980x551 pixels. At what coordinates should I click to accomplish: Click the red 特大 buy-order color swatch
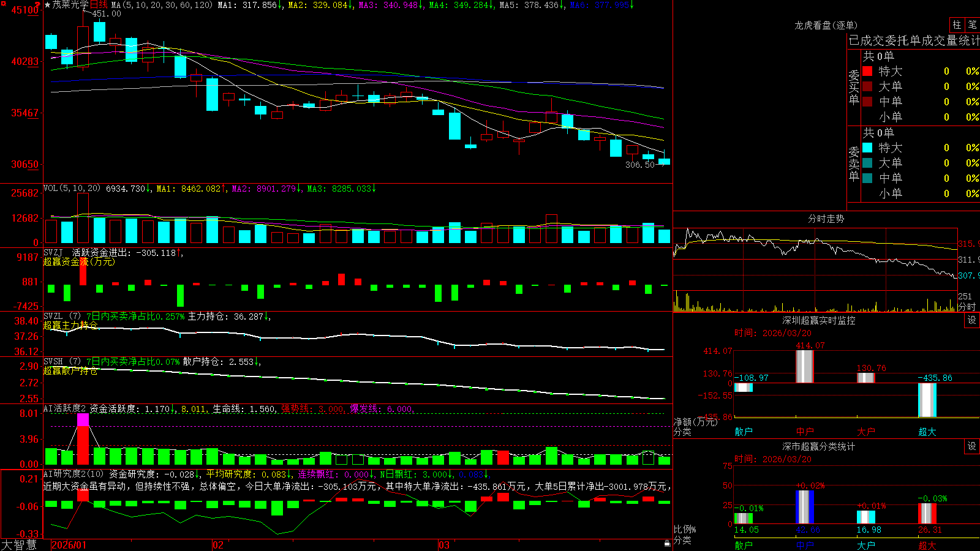tap(867, 71)
